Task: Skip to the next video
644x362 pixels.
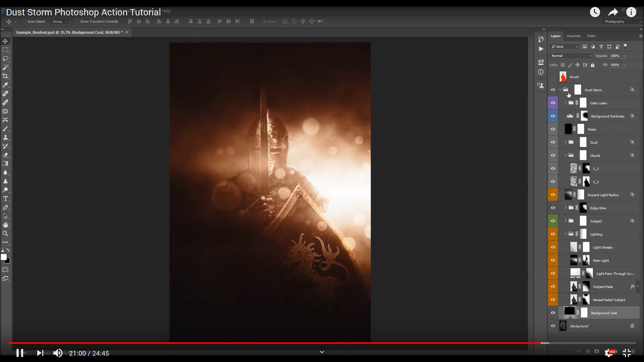Action: [40, 353]
